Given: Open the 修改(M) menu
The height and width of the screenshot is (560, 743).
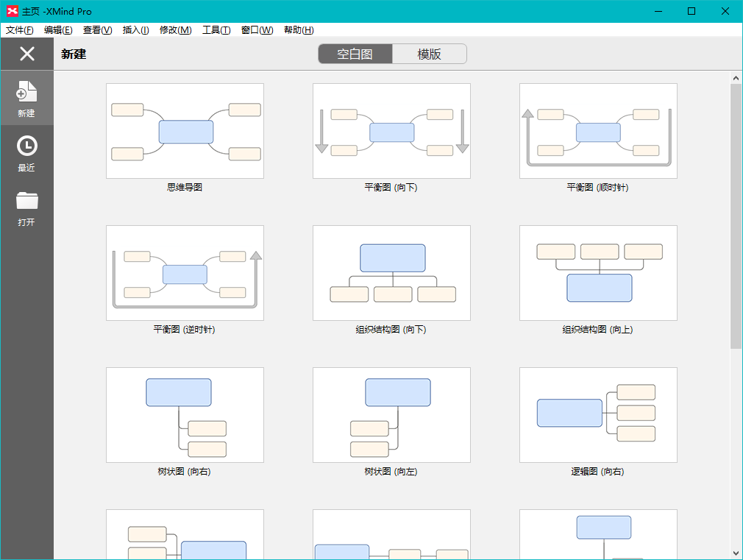Looking at the screenshot, I should (176, 30).
